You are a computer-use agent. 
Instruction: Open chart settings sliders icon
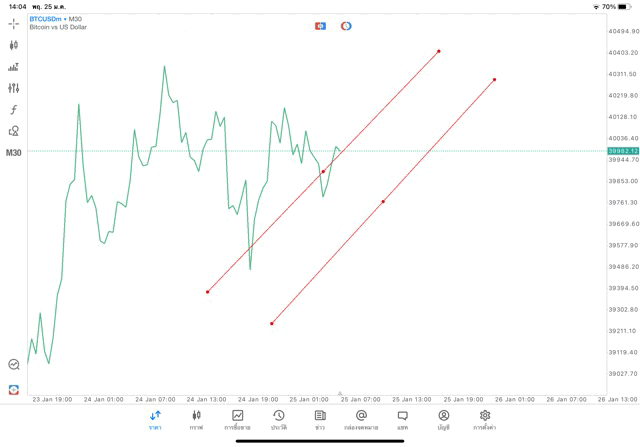click(14, 88)
